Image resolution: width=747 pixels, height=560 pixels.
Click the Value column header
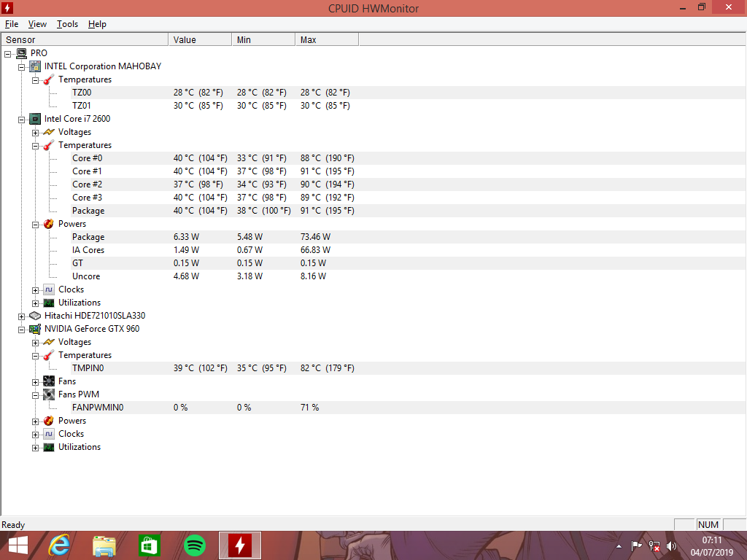coord(200,39)
